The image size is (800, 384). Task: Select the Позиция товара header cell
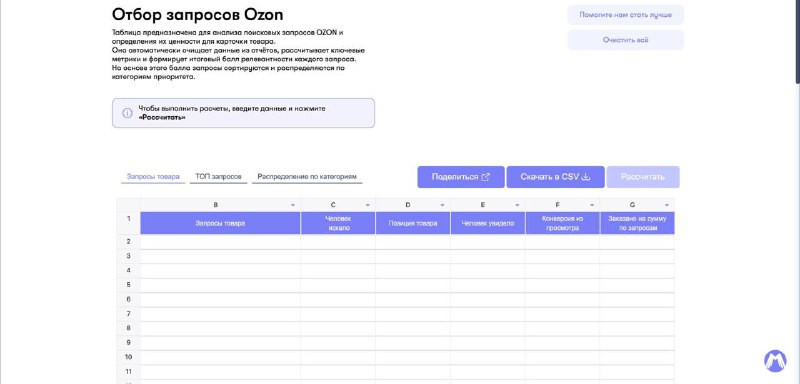pyautogui.click(x=413, y=223)
